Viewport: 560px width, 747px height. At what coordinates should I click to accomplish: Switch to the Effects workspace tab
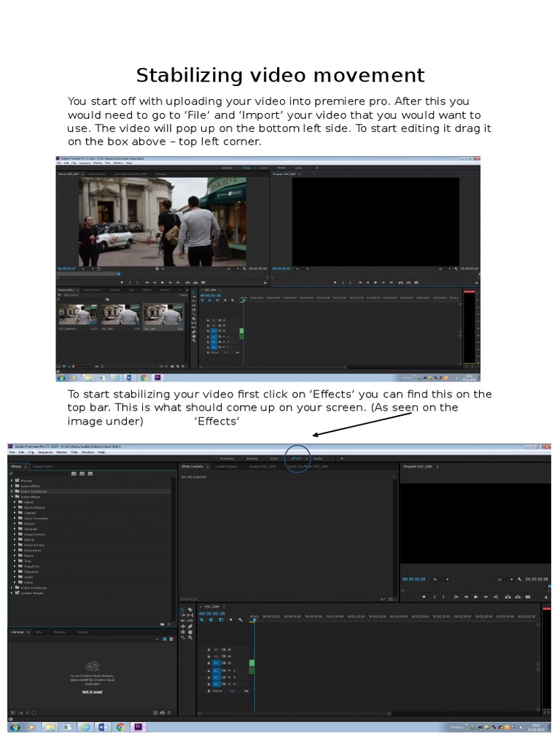[296, 459]
